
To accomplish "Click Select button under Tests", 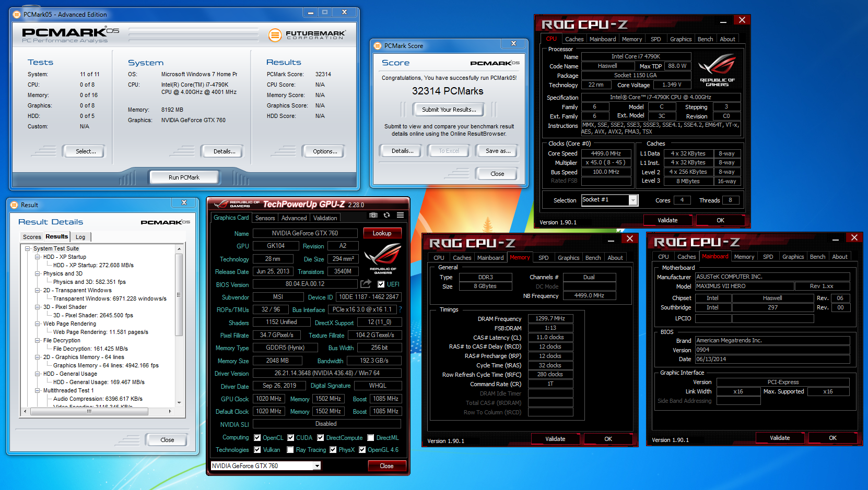I will tap(86, 151).
